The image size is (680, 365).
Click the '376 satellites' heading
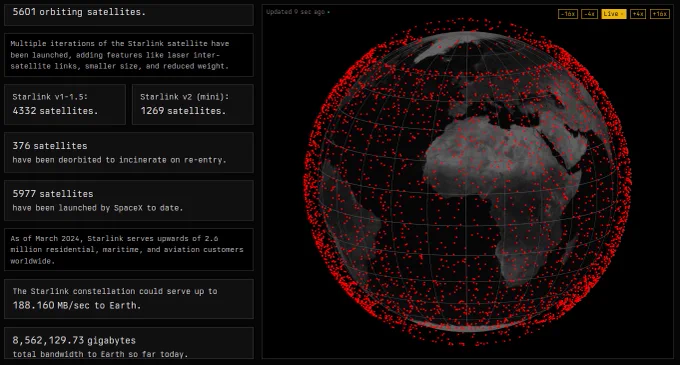tap(50, 146)
